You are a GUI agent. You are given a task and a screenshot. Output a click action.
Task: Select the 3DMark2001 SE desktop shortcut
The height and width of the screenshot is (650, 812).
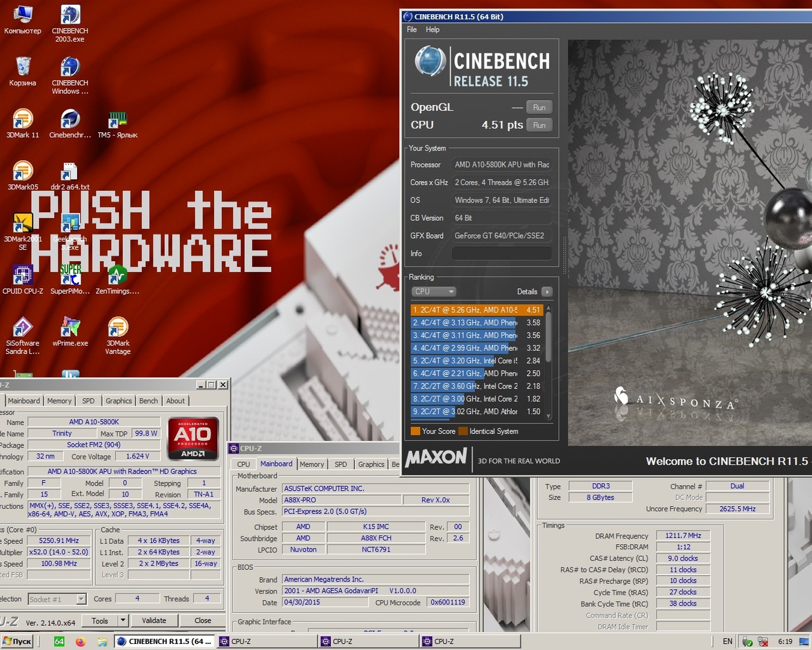22,232
